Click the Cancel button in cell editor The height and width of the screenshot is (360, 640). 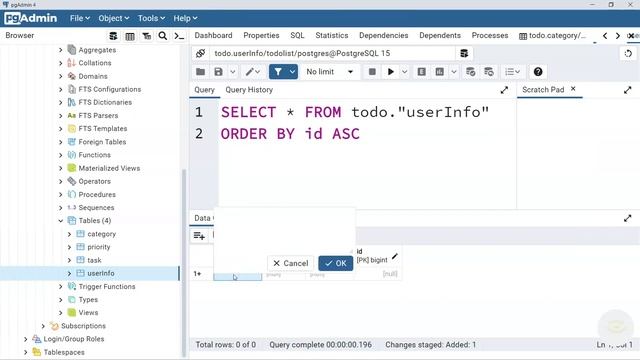click(291, 263)
